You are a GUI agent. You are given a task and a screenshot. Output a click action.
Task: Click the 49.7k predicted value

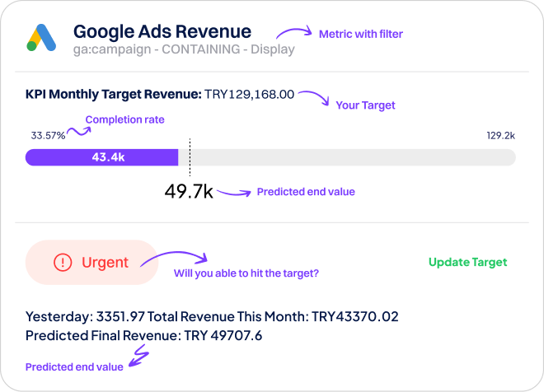coord(189,191)
